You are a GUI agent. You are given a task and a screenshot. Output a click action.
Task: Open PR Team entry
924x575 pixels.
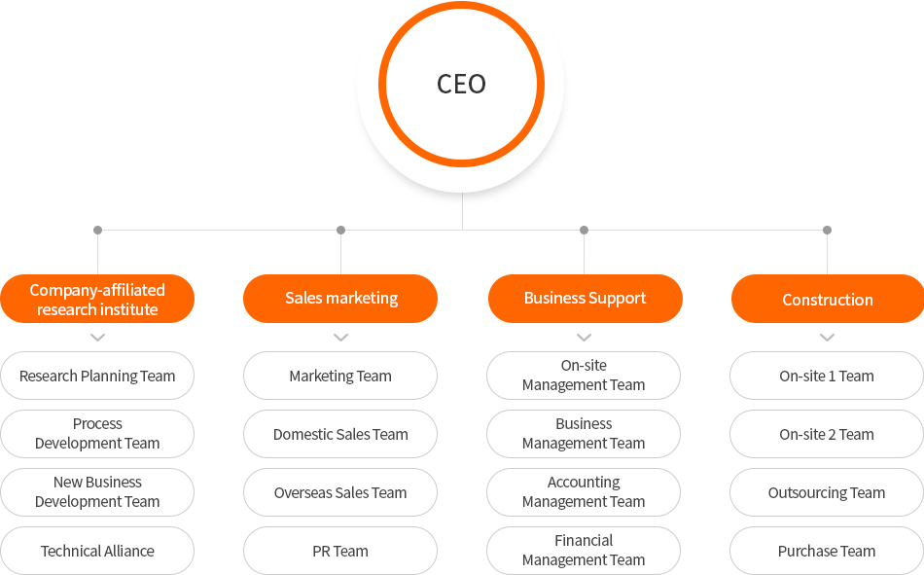pyautogui.click(x=340, y=551)
